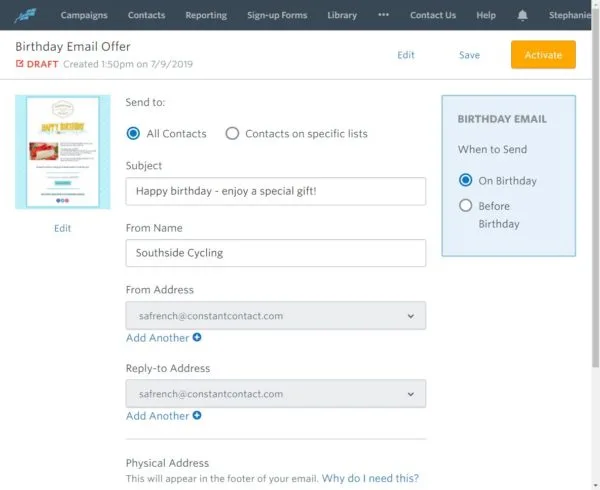The image size is (600, 490).
Task: Open the notifications bell
Action: (x=522, y=16)
